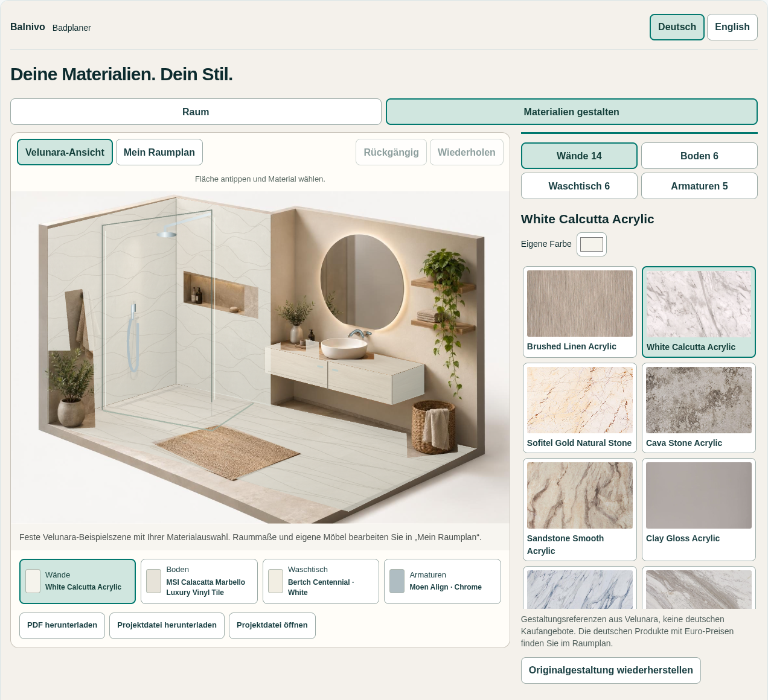
Task: Choose the White Calcutta Acrylic material
Action: pyautogui.click(x=699, y=312)
